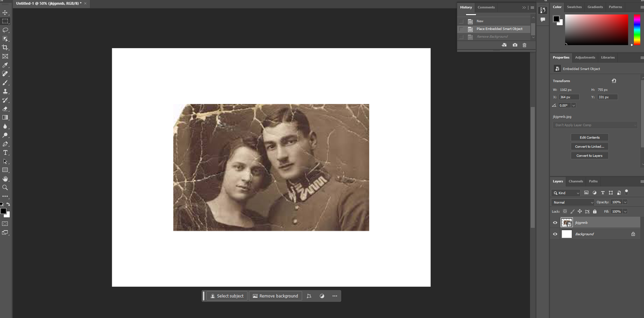Select the Spot Healing Brush tool
This screenshot has width=644, height=318.
5,74
